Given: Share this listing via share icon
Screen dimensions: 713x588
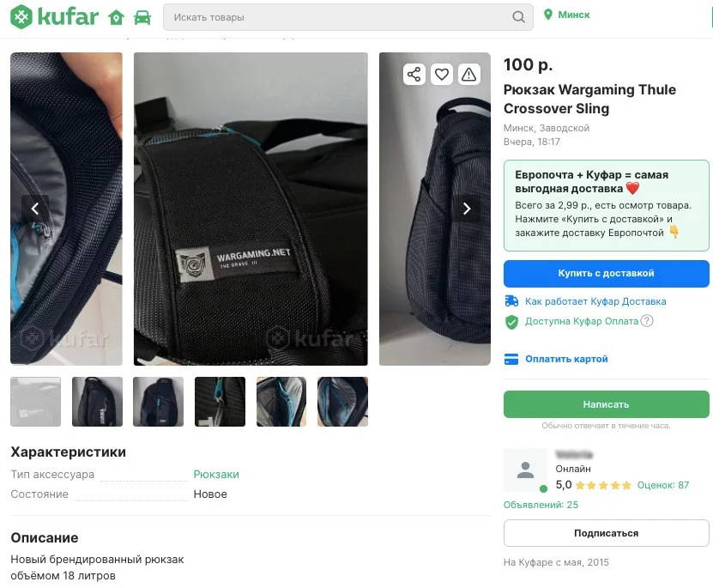Looking at the screenshot, I should [x=414, y=75].
